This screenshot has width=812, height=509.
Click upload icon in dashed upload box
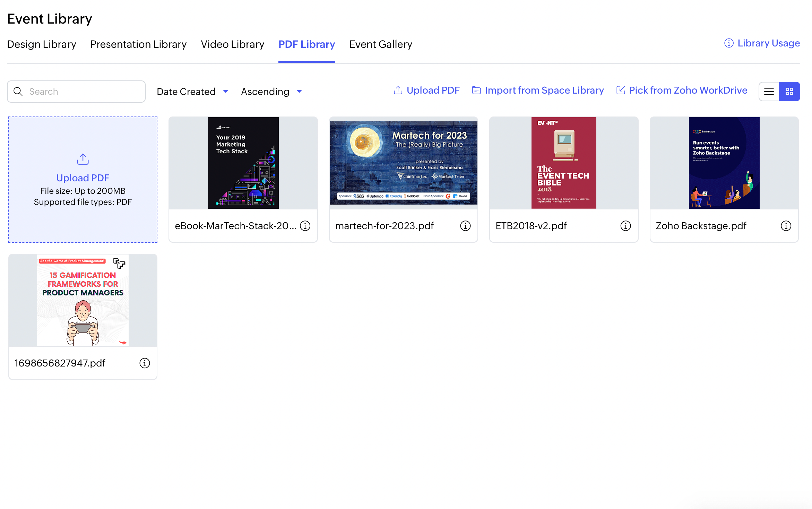pos(83,159)
